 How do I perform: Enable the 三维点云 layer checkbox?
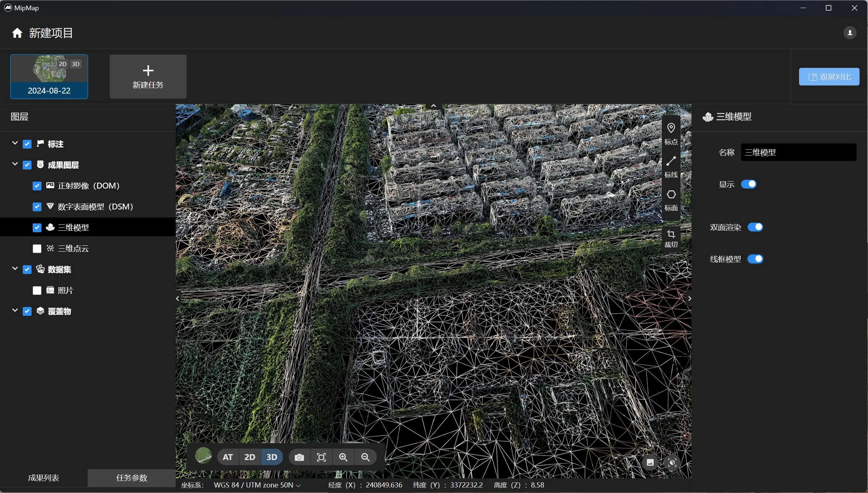click(37, 249)
